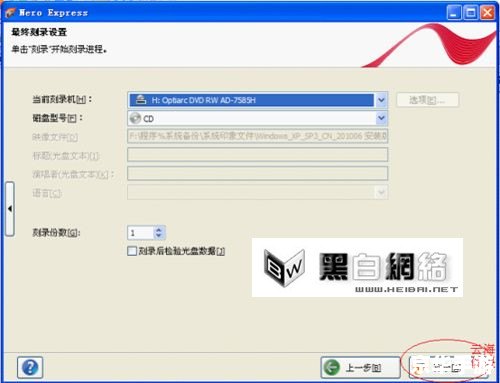Click the title (CD text) field
The image size is (500, 383).
[257, 155]
